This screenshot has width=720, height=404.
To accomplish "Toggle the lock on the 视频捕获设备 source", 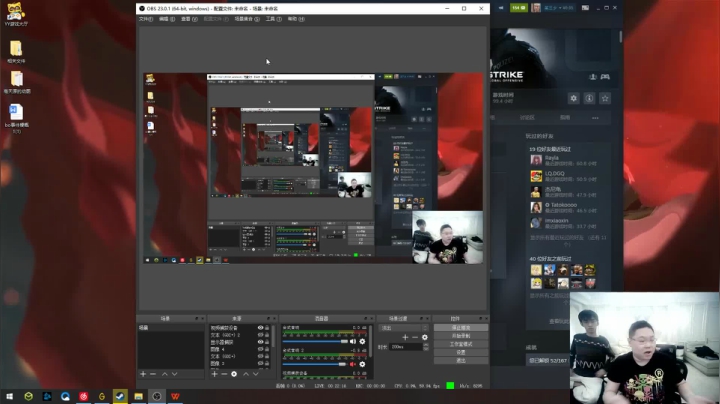I will [x=267, y=328].
